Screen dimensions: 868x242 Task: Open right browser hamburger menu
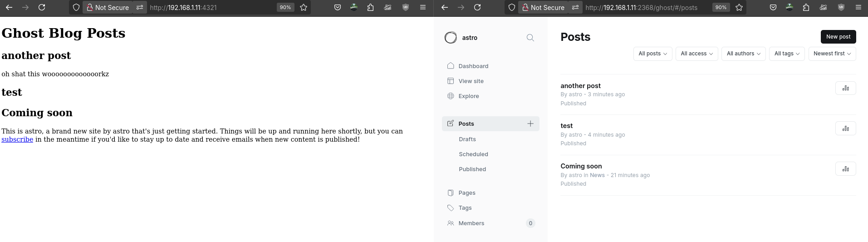point(858,7)
